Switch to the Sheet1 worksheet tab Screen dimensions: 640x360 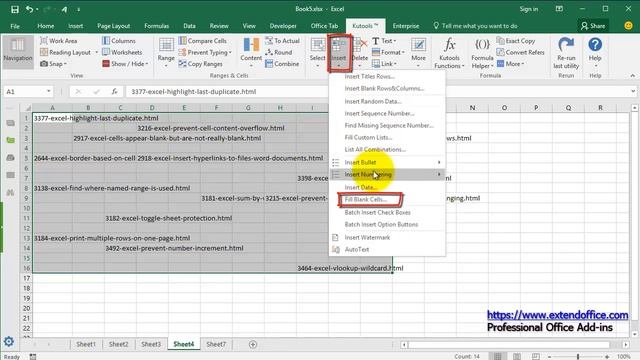86,344
